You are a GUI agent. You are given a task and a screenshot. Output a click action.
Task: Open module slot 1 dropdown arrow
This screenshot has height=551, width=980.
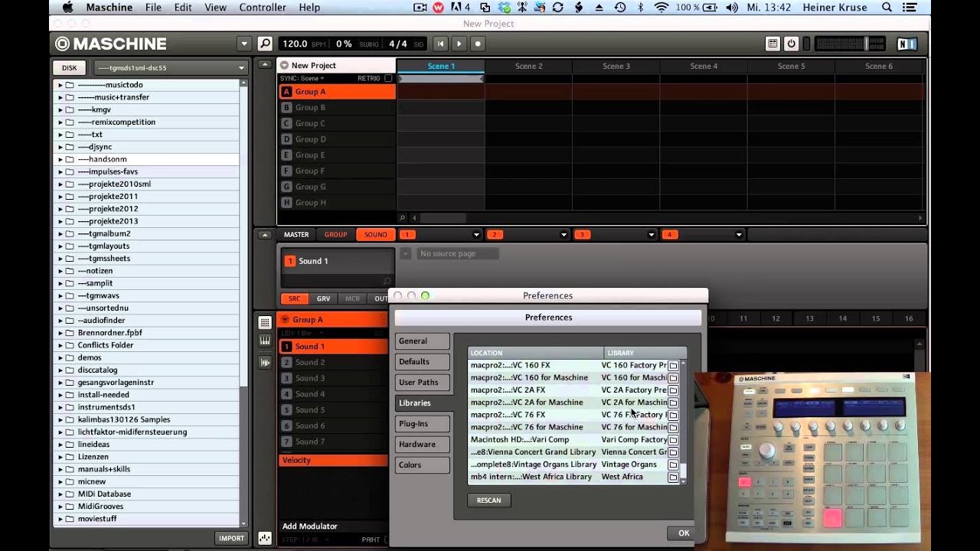pyautogui.click(x=476, y=235)
